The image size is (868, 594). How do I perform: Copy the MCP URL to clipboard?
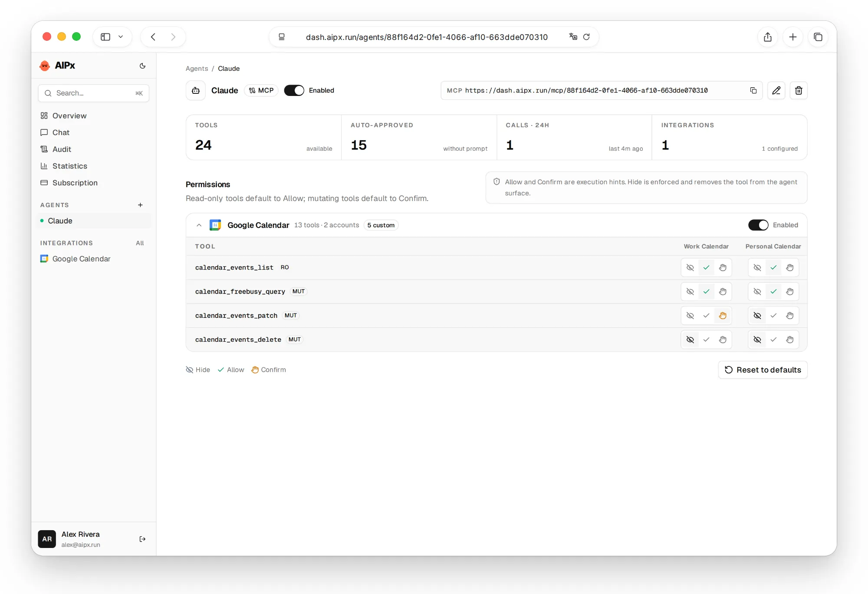click(x=753, y=90)
